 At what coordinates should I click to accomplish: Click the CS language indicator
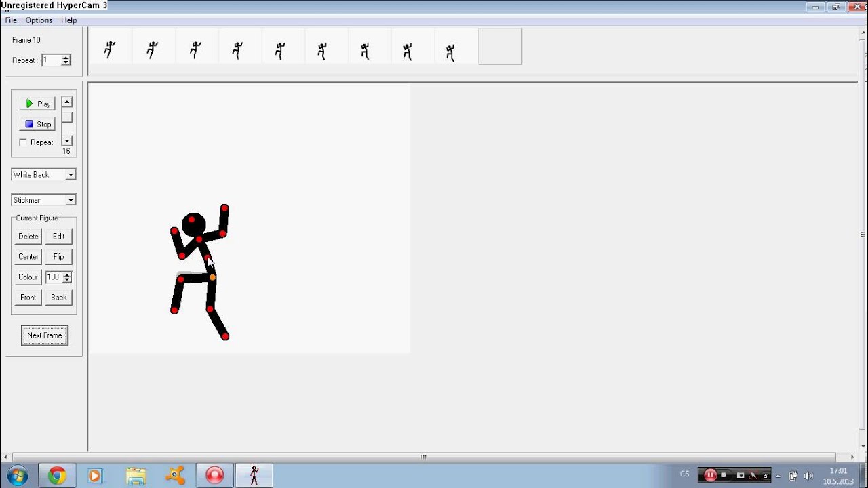pyautogui.click(x=685, y=474)
